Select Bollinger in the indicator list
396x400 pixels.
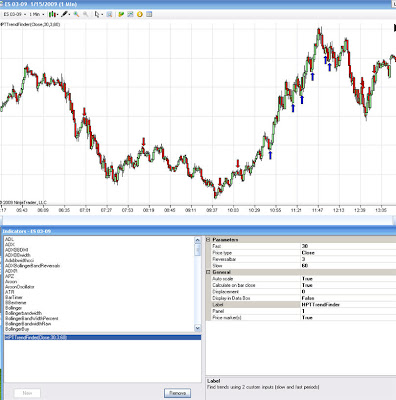(x=13, y=308)
